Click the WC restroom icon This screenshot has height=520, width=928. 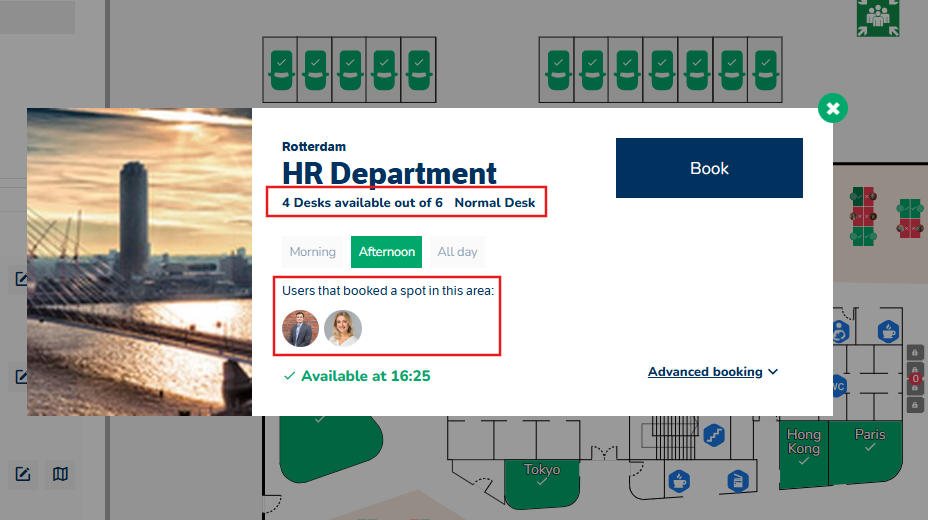click(x=838, y=386)
